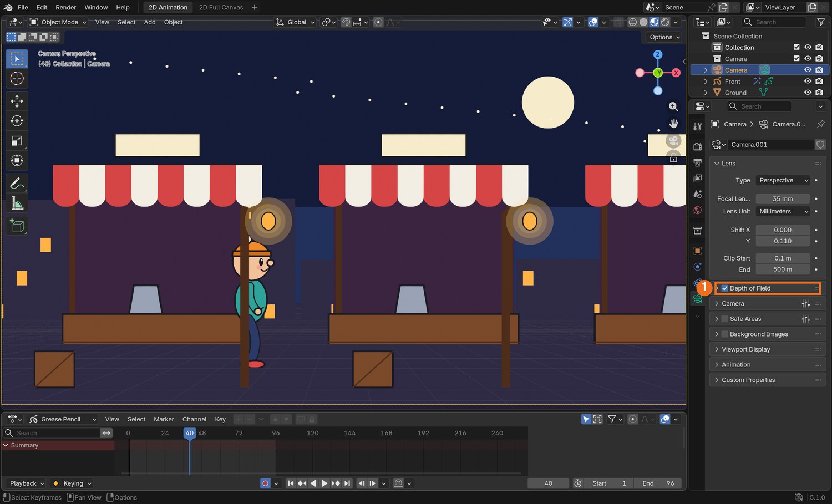832x504 pixels.
Task: Hide the Front object in viewport
Action: (x=808, y=82)
